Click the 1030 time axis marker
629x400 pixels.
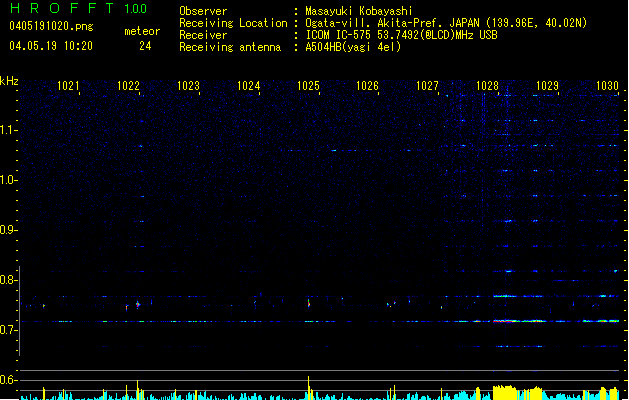607,86
